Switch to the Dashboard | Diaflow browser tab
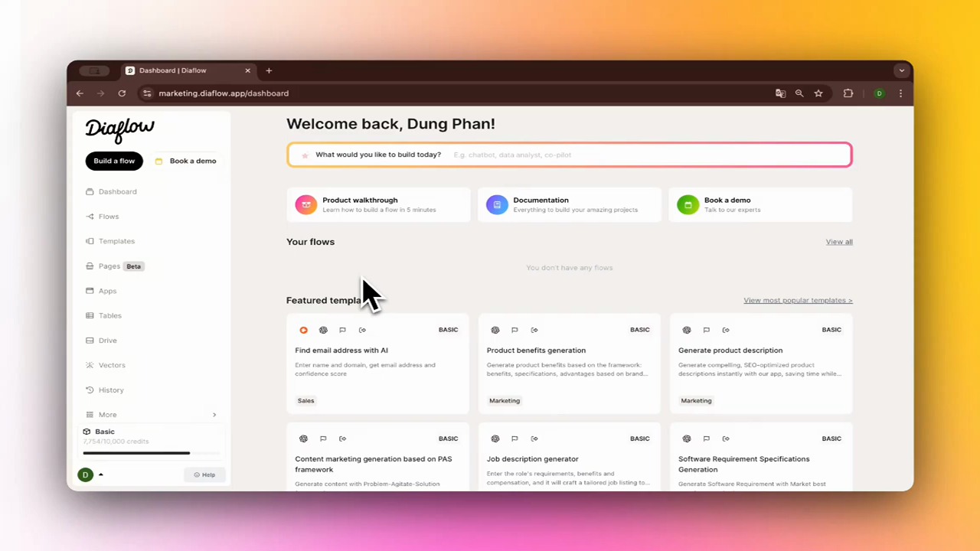 (188, 70)
